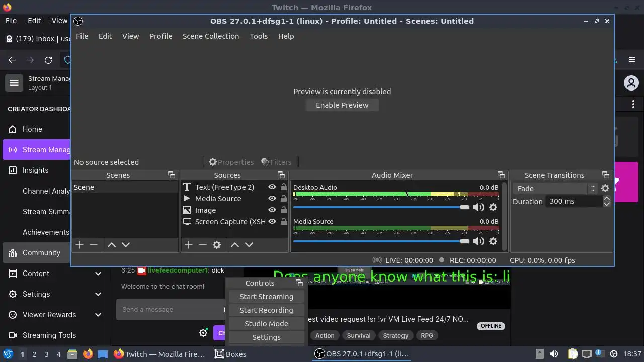Remove the selected scene with minus icon
This screenshot has width=644, height=362.
[94, 245]
